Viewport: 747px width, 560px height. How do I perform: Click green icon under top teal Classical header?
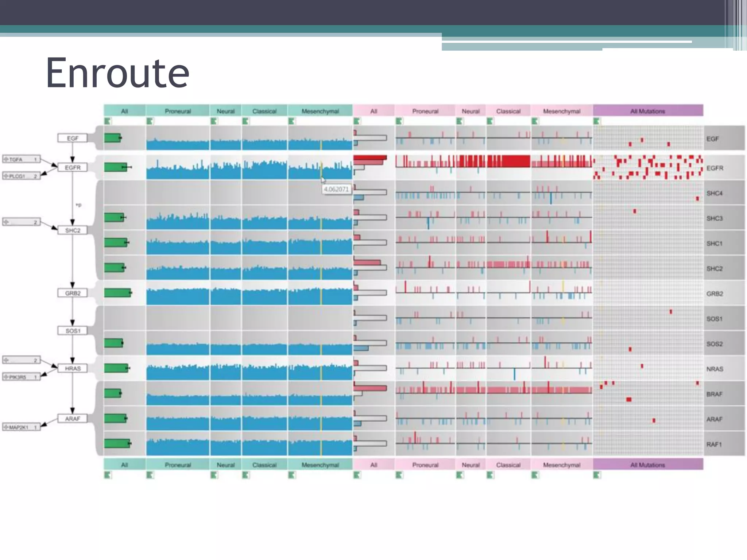point(245,121)
